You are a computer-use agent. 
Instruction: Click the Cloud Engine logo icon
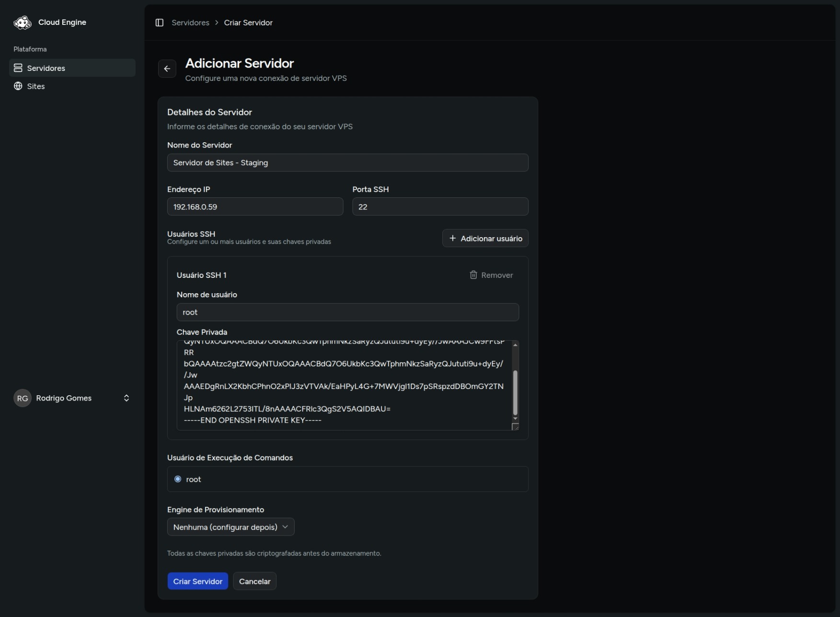pos(23,23)
